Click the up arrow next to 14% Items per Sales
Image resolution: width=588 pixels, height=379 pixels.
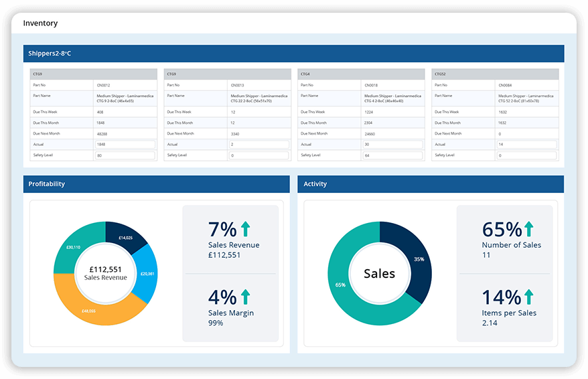pos(529,297)
